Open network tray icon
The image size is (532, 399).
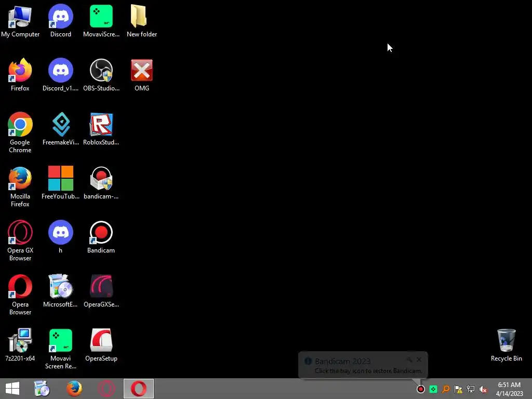(x=471, y=389)
